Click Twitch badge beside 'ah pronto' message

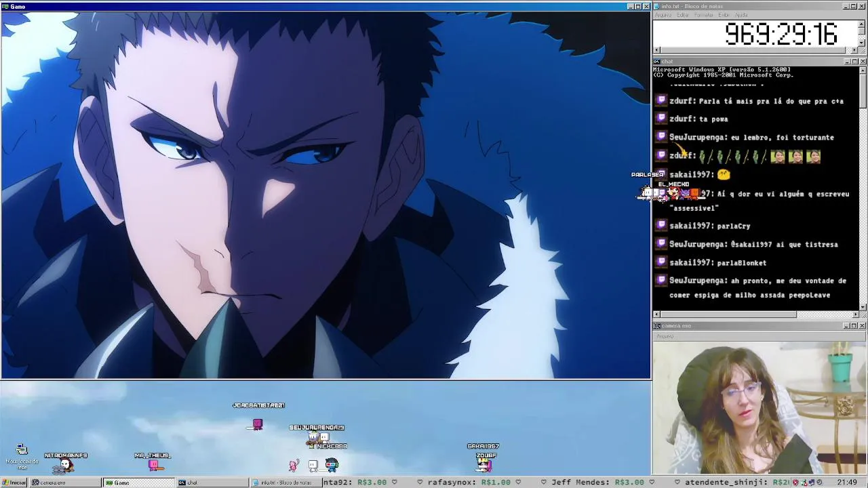click(x=662, y=280)
